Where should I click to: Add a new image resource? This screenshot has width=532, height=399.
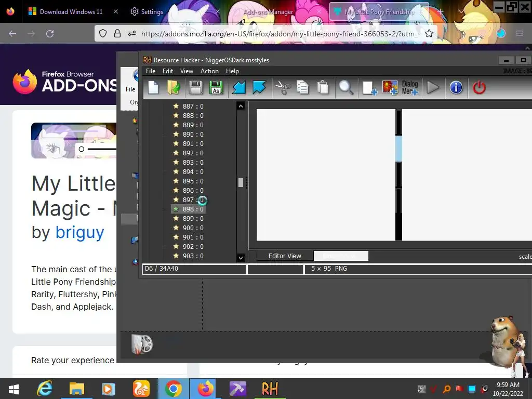tap(390, 87)
